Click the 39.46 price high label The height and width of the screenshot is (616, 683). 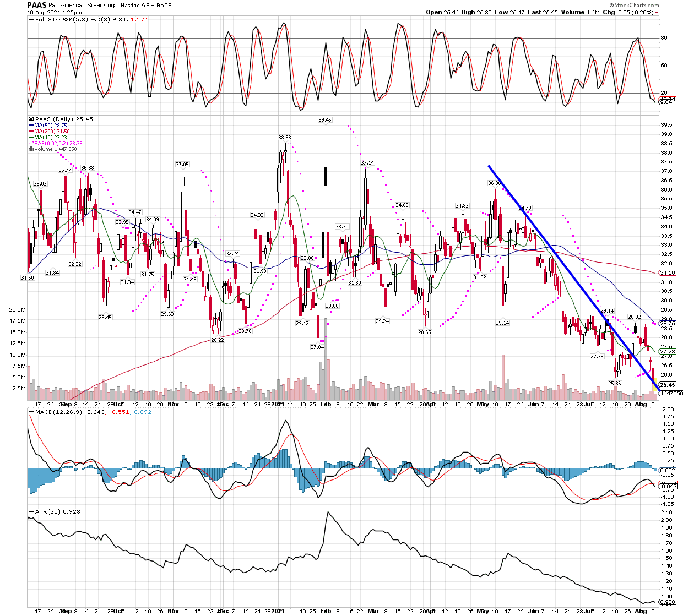pyautogui.click(x=325, y=120)
